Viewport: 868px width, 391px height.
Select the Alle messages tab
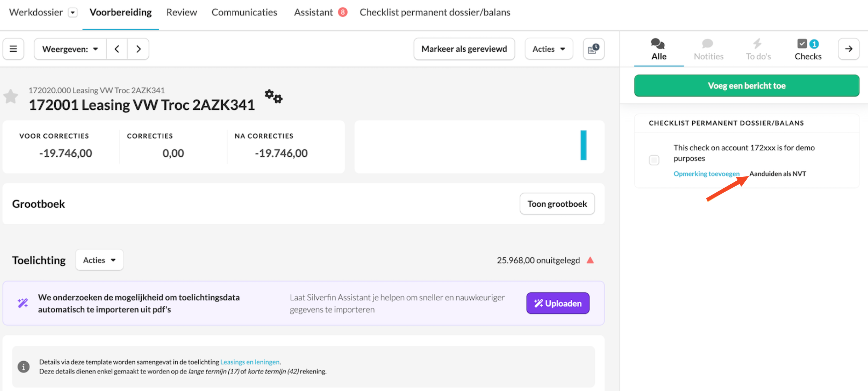click(x=659, y=49)
